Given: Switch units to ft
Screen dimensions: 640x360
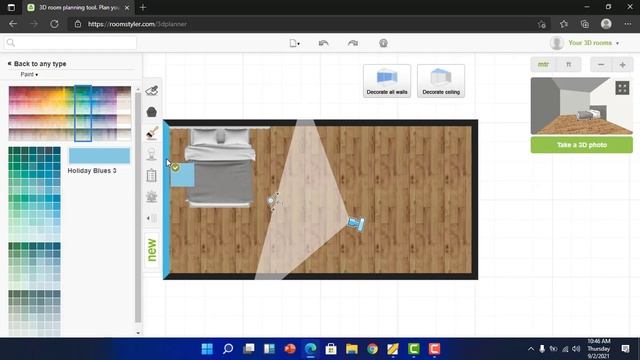Looking at the screenshot, I should (x=569, y=64).
